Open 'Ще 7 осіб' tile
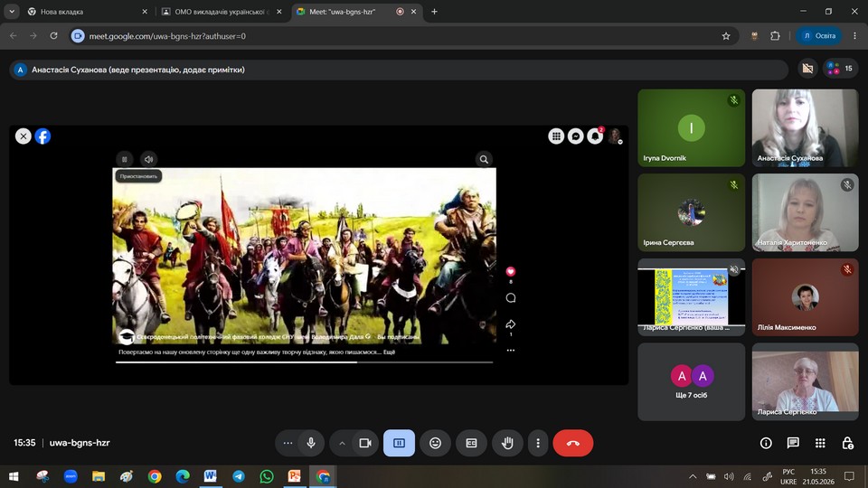The height and width of the screenshot is (488, 868). tap(692, 381)
